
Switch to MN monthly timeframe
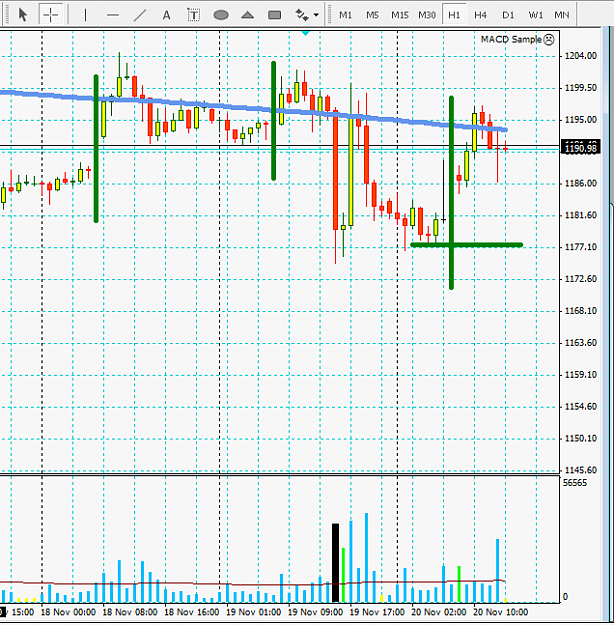[561, 15]
